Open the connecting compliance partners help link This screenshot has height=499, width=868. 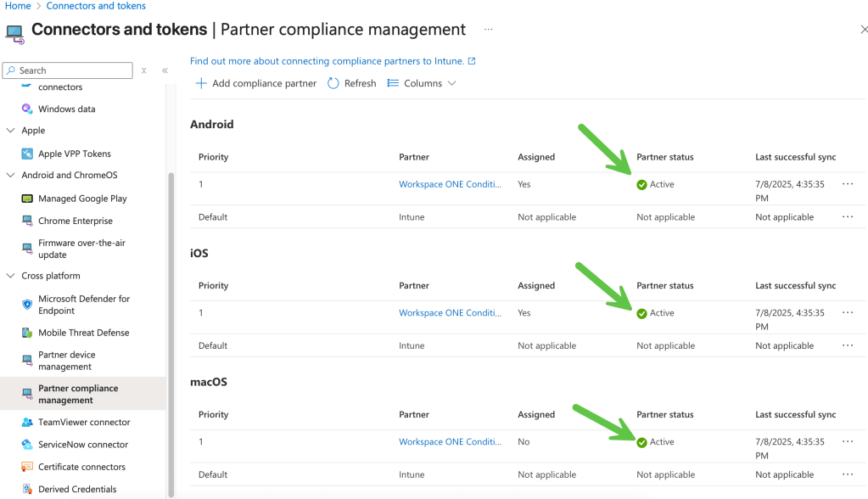(327, 61)
